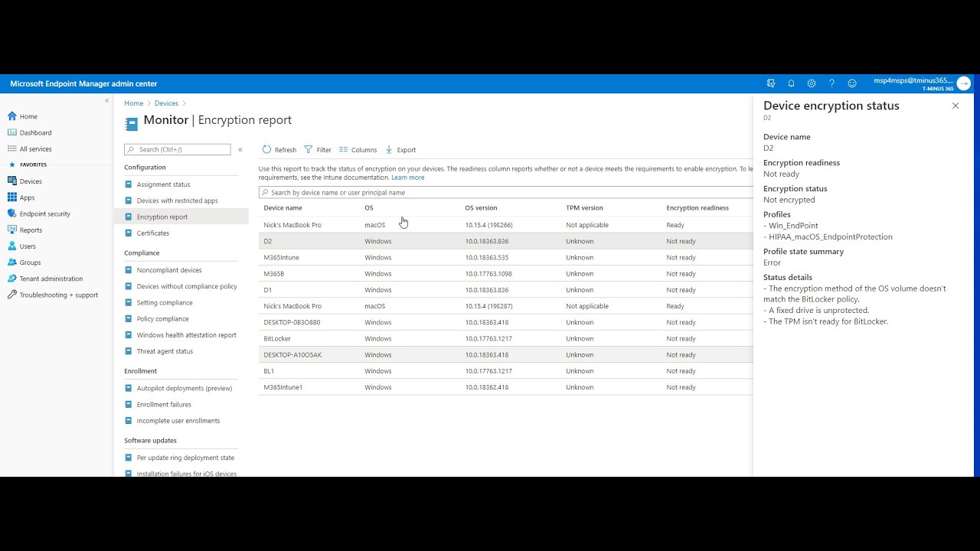
Task: Open the feedback smiley icon
Action: [852, 83]
